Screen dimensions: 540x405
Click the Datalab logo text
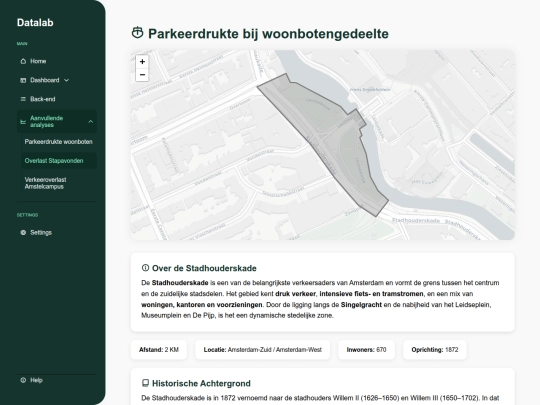tap(35, 23)
